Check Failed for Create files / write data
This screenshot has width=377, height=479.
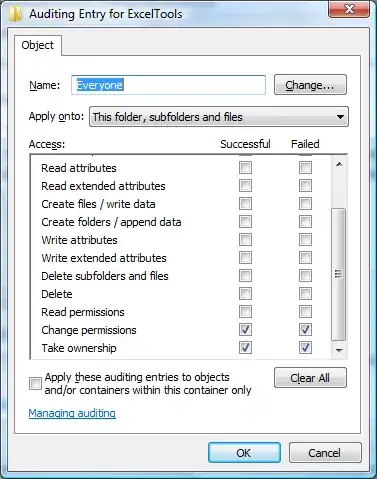coord(305,204)
